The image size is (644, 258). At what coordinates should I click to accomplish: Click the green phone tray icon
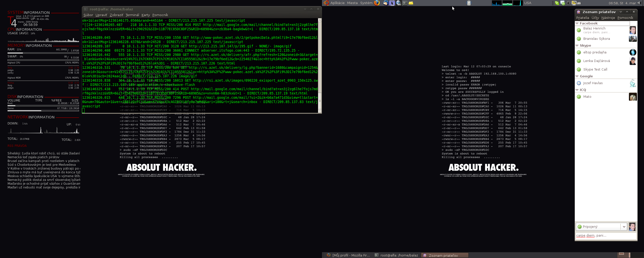(557, 3)
